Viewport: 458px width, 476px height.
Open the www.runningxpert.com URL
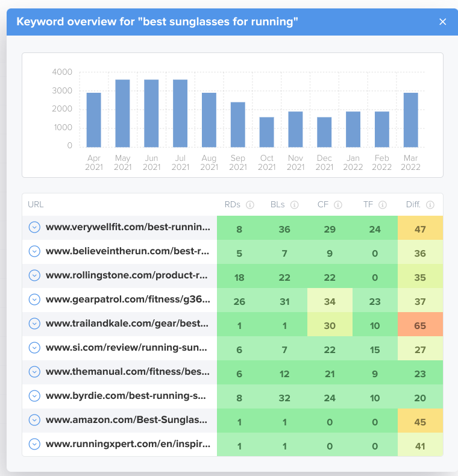pyautogui.click(x=128, y=444)
